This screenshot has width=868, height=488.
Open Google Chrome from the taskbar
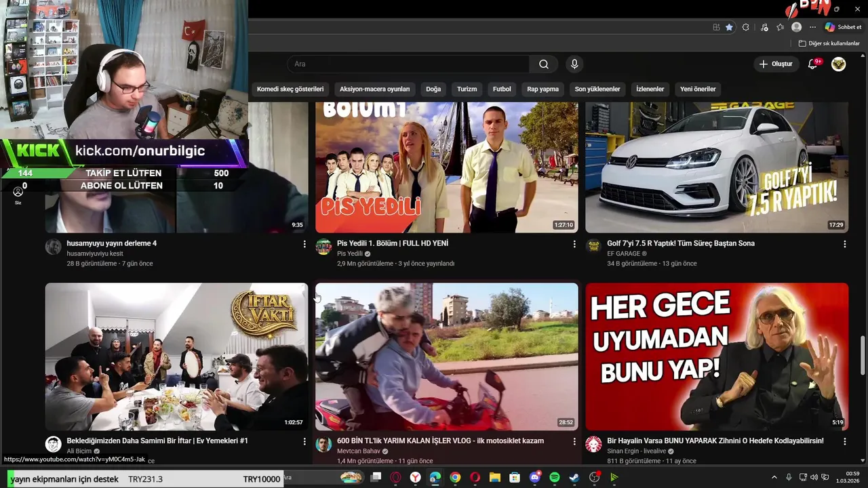[455, 478]
